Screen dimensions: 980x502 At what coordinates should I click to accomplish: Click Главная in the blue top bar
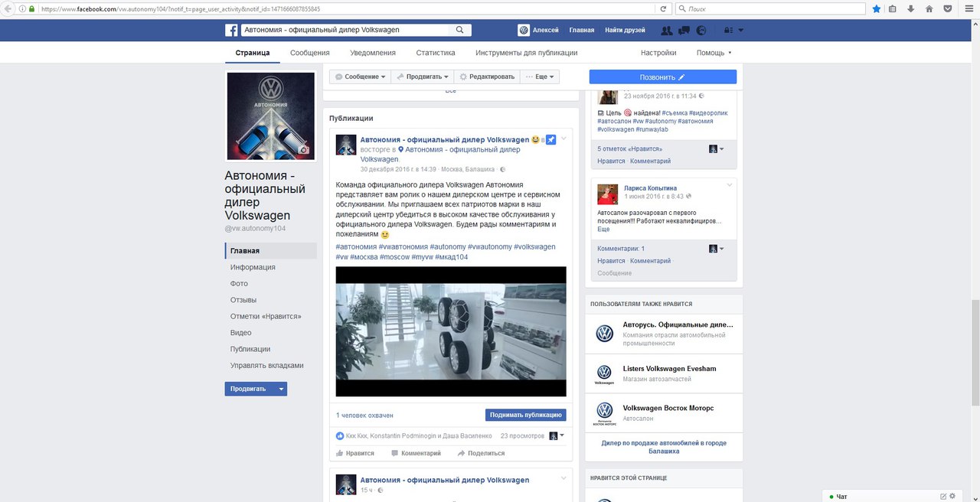[x=582, y=31]
